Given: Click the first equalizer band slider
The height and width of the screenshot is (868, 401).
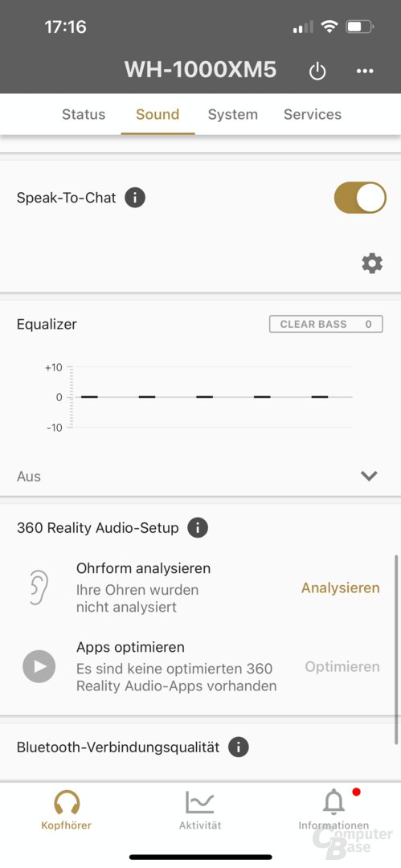Looking at the screenshot, I should [x=89, y=397].
